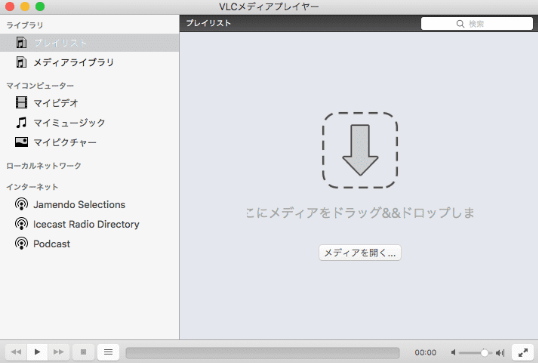Click the playback position progress bar

click(x=263, y=353)
